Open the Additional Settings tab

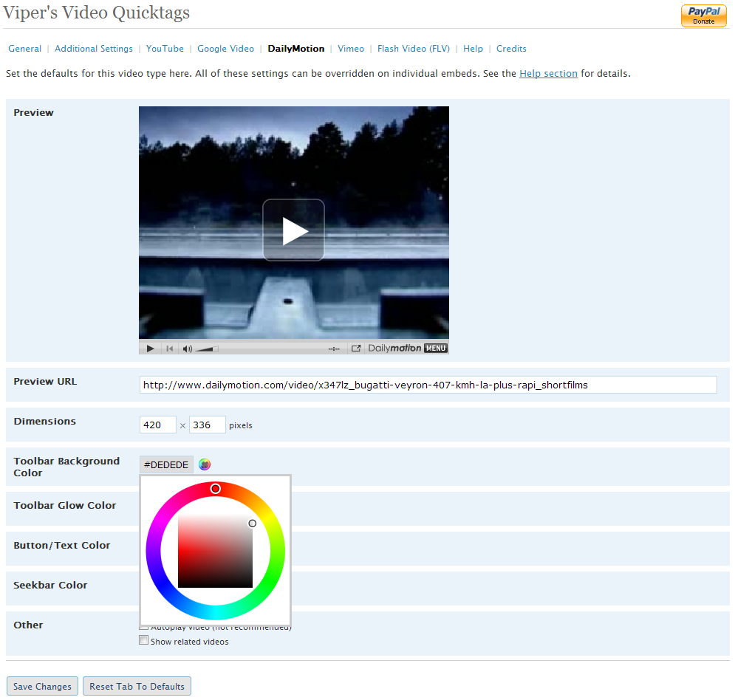94,49
